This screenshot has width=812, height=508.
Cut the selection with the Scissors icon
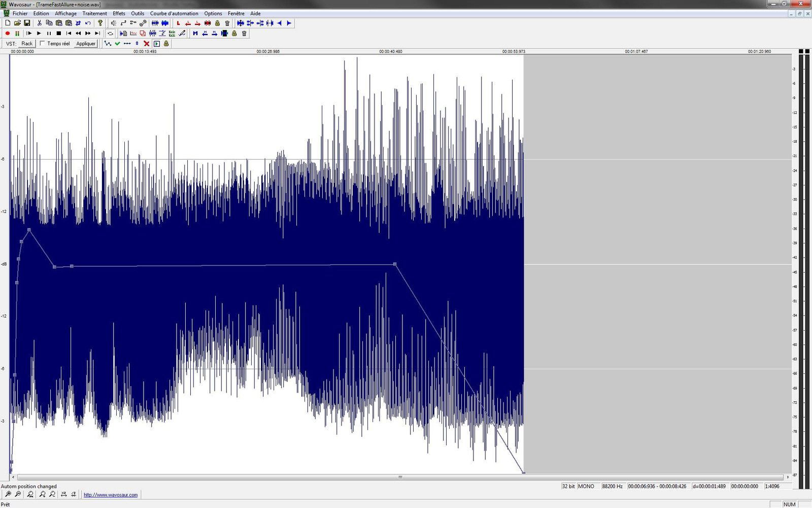coord(40,23)
